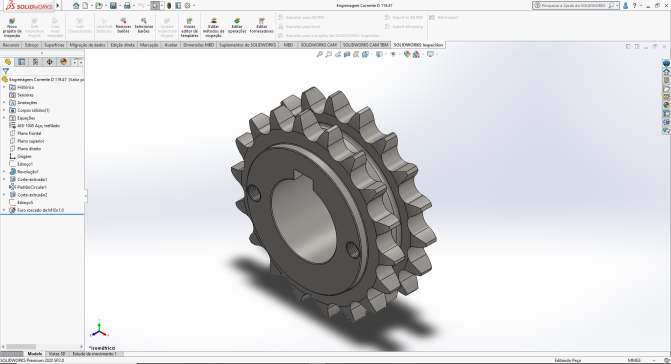The width and height of the screenshot is (671, 364).
Task: Click Editar operações tool
Action: 237,26
